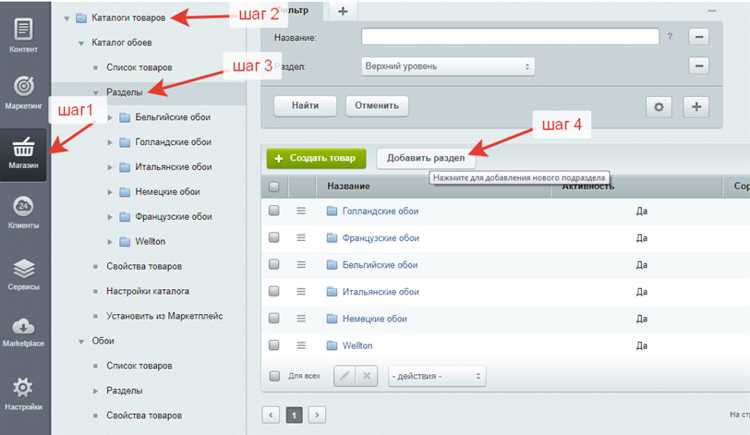Open the действия actions dropdown
This screenshot has width=750, height=435.
point(437,376)
